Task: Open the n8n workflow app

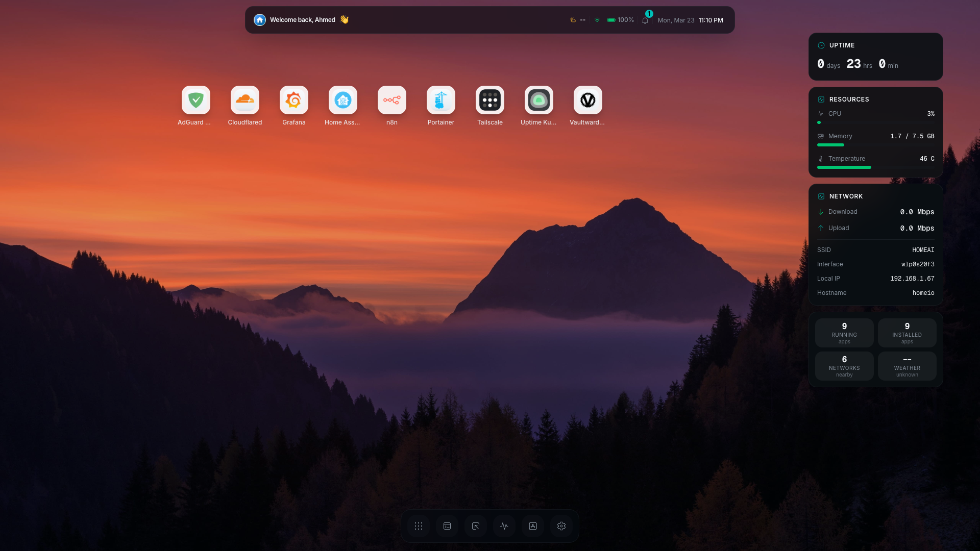Action: click(391, 100)
